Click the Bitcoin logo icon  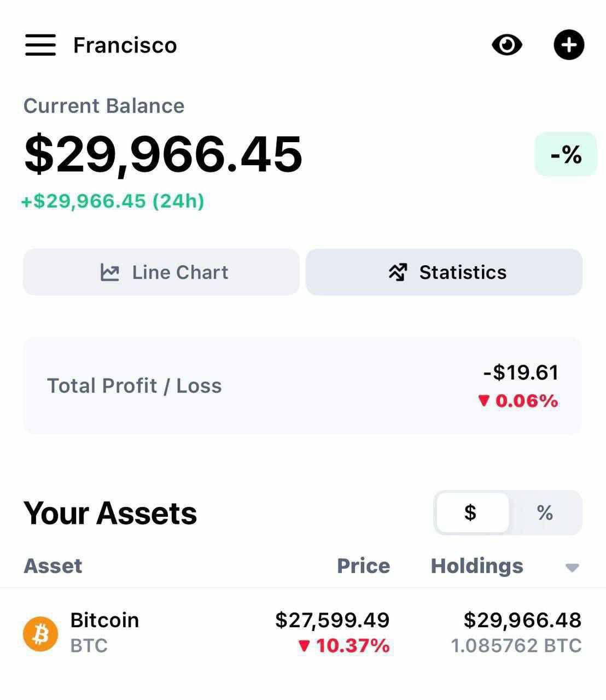coord(40,633)
